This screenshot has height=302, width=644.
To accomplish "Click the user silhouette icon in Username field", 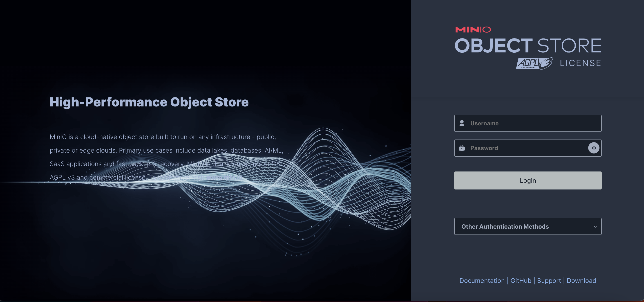I will (462, 123).
